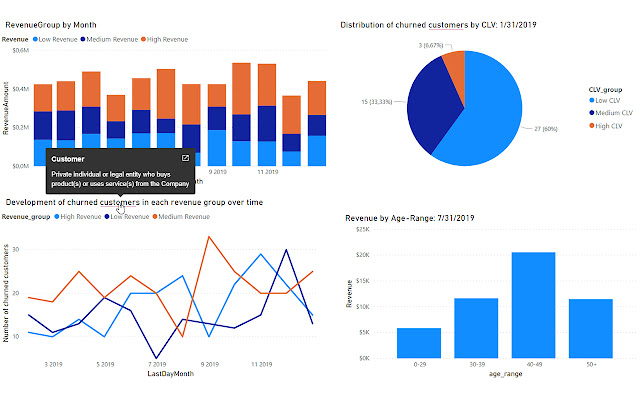
Task: Click the dark blue Medium CLV pie slice
Action: click(431, 106)
